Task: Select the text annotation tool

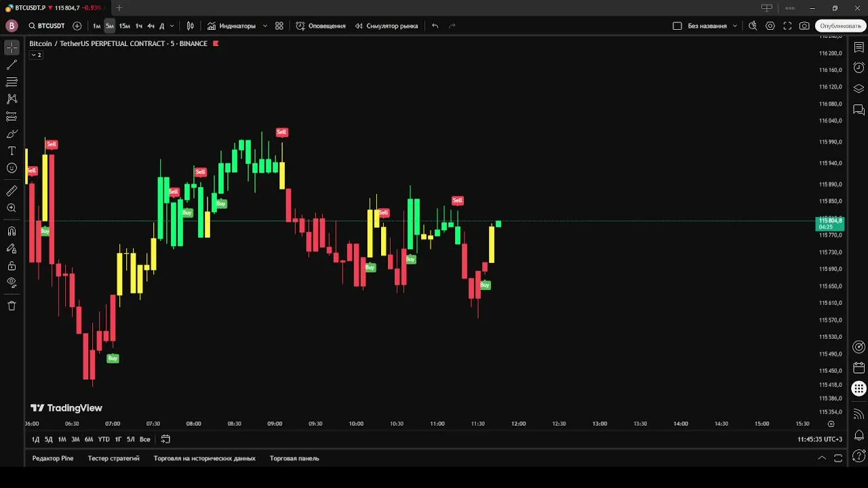Action: (12, 150)
